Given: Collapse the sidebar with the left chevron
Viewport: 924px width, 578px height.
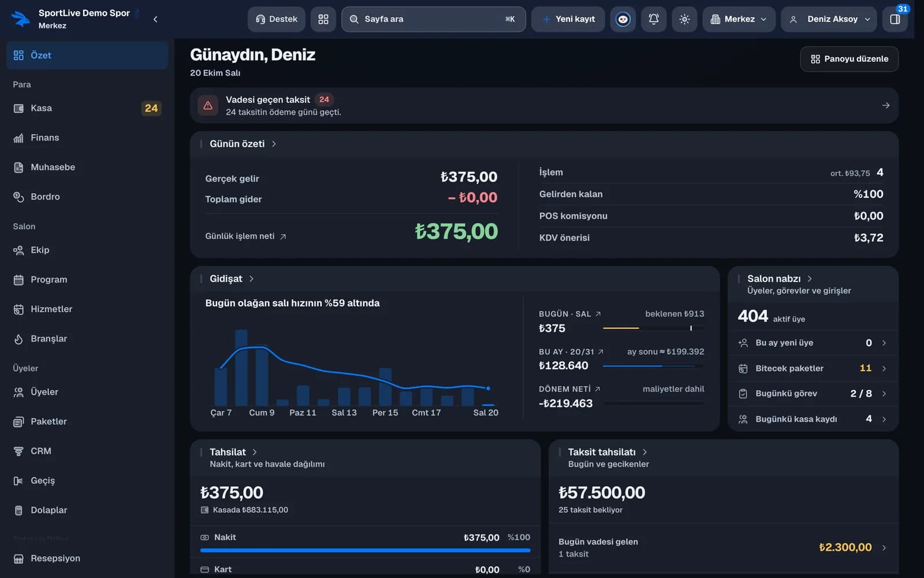Looking at the screenshot, I should click(x=155, y=19).
